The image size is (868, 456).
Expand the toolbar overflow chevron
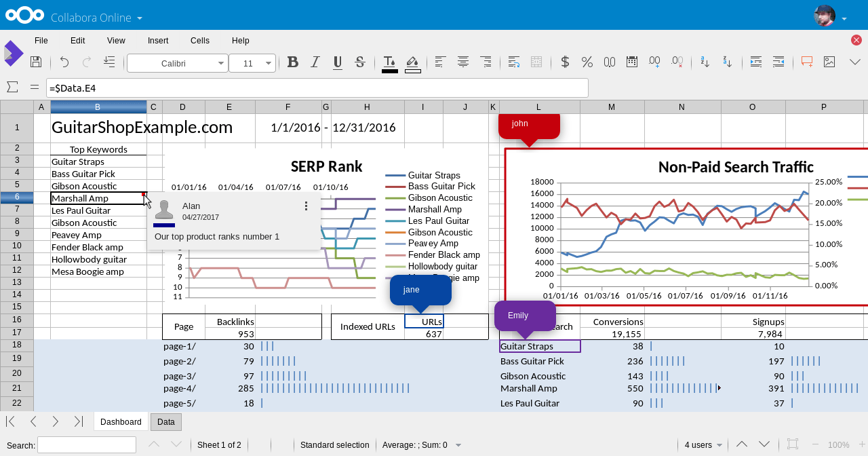point(855,62)
